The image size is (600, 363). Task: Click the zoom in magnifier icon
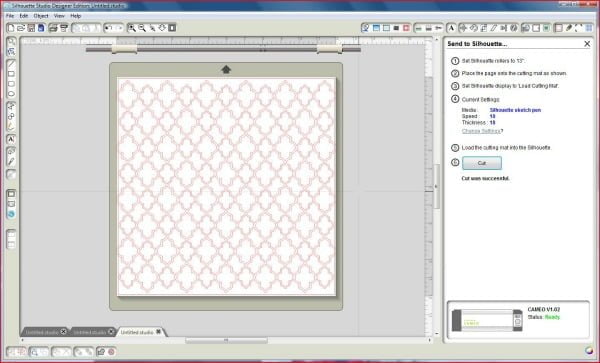[x=132, y=28]
